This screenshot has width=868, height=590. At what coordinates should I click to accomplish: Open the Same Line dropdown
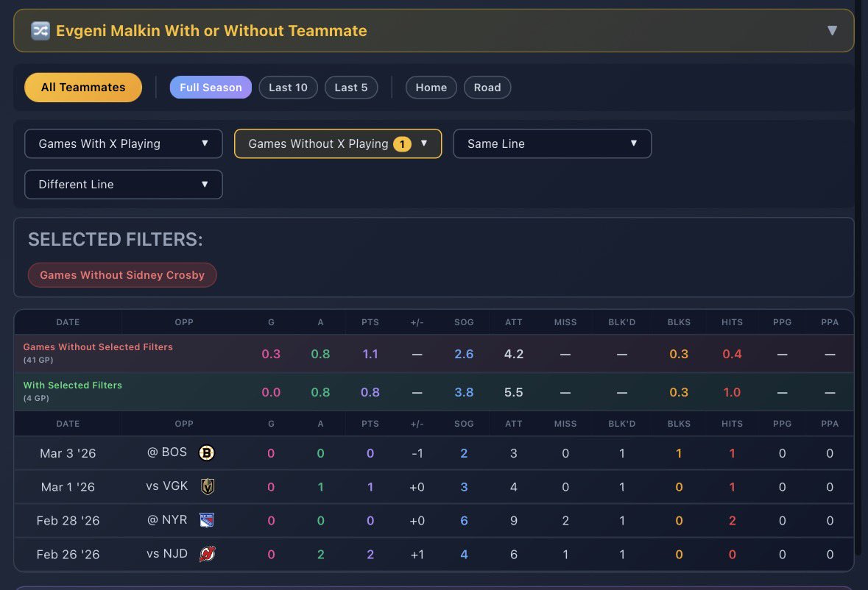[x=552, y=143]
